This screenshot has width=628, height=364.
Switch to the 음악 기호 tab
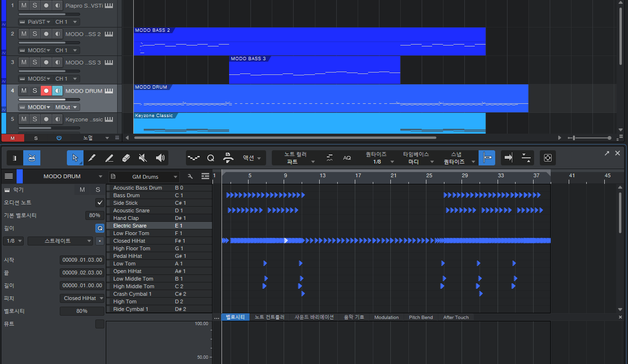354,317
